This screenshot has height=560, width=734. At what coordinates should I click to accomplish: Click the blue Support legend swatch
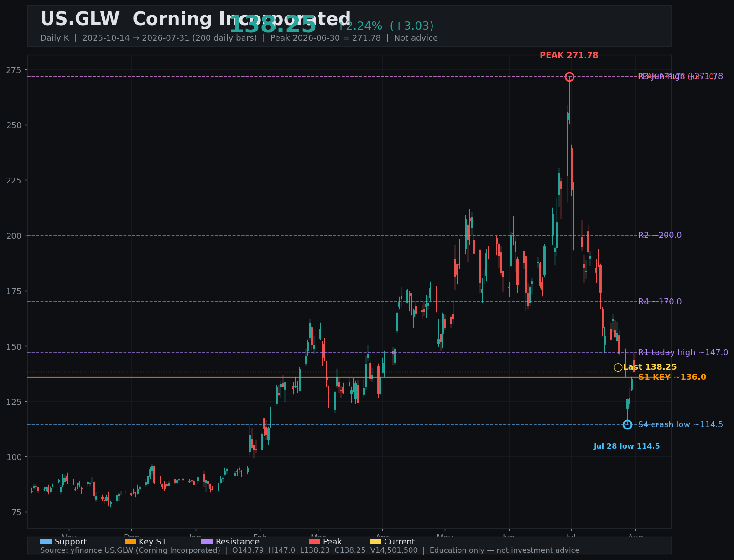(x=46, y=542)
